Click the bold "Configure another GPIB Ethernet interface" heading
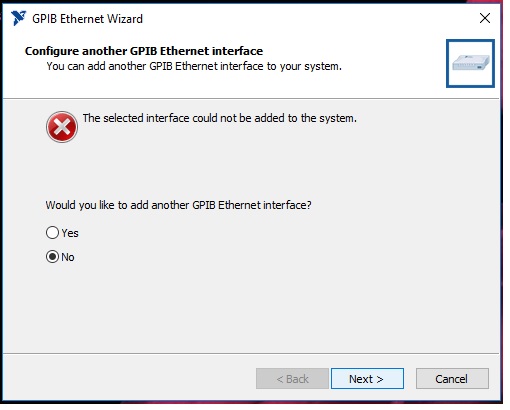 (144, 51)
